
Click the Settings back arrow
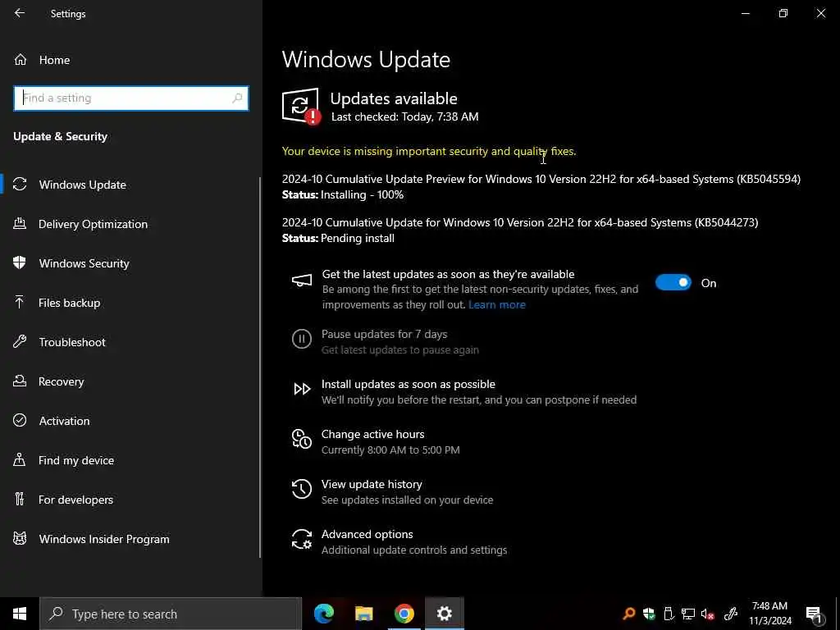pyautogui.click(x=20, y=13)
